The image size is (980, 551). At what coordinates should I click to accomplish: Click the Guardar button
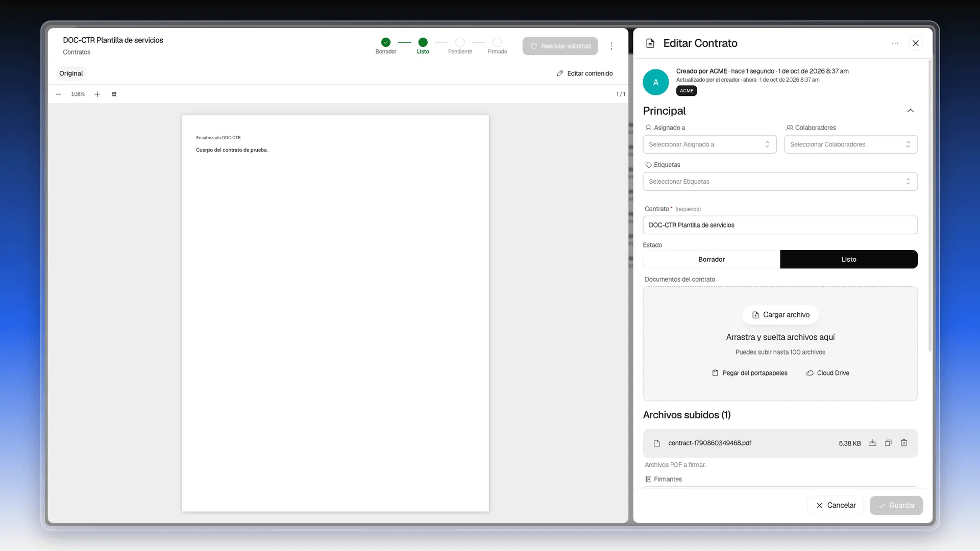point(896,505)
